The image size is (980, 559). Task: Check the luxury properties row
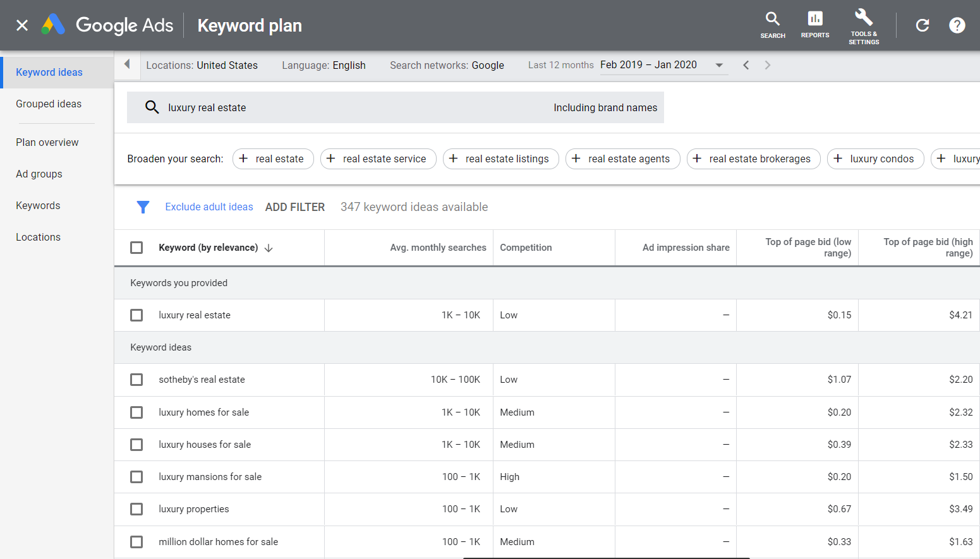pyautogui.click(x=136, y=509)
